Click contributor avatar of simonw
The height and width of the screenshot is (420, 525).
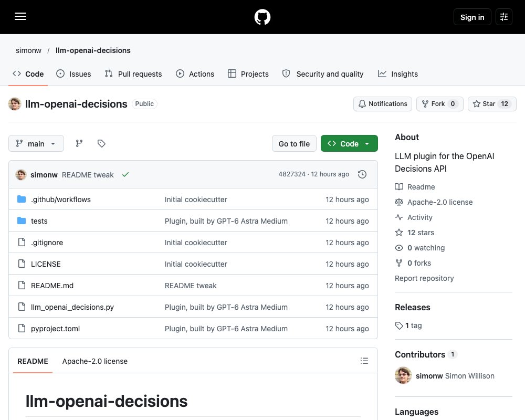tap(403, 375)
